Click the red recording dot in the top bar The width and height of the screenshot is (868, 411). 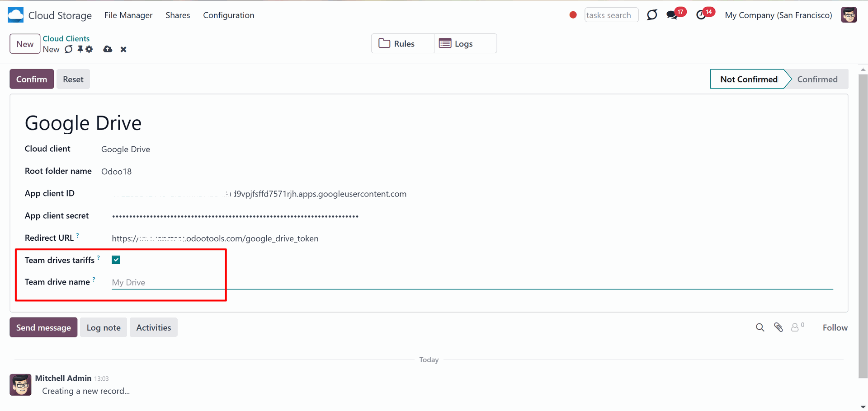point(573,15)
